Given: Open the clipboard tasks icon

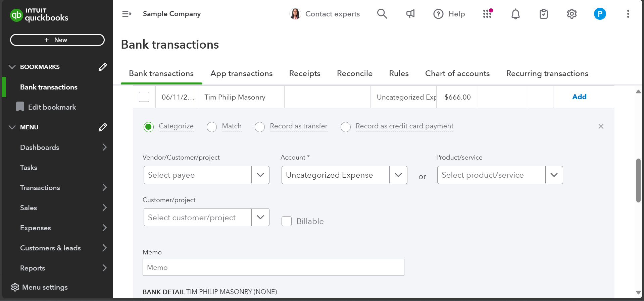Looking at the screenshot, I should [543, 14].
